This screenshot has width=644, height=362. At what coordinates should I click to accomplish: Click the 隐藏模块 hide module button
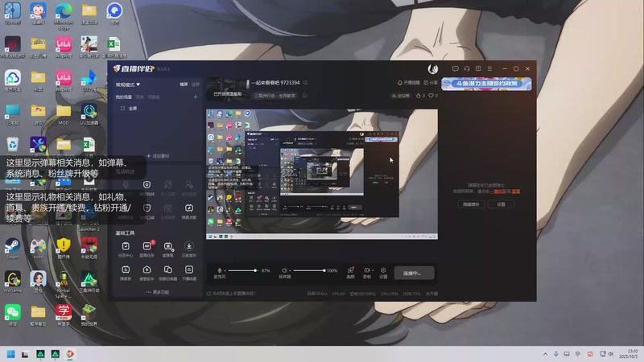(471, 204)
